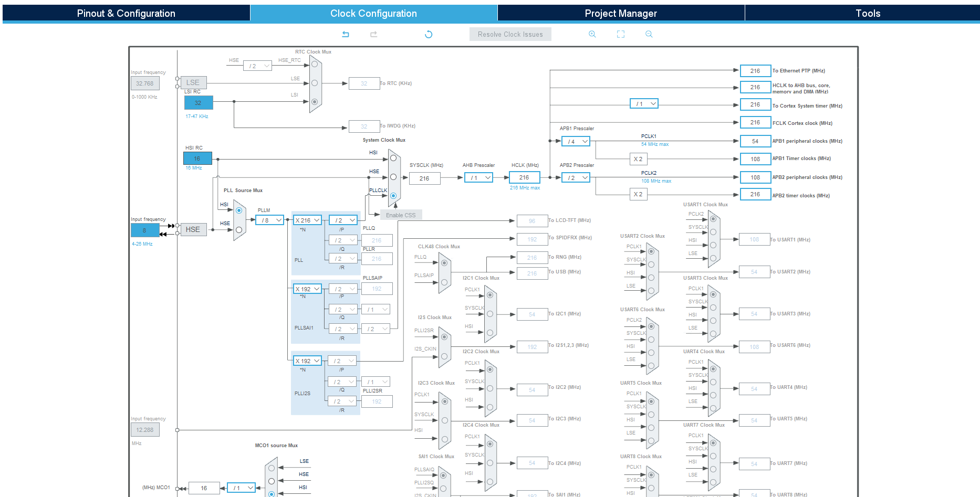Select HSE in the MCO1 source Mux

point(272,481)
